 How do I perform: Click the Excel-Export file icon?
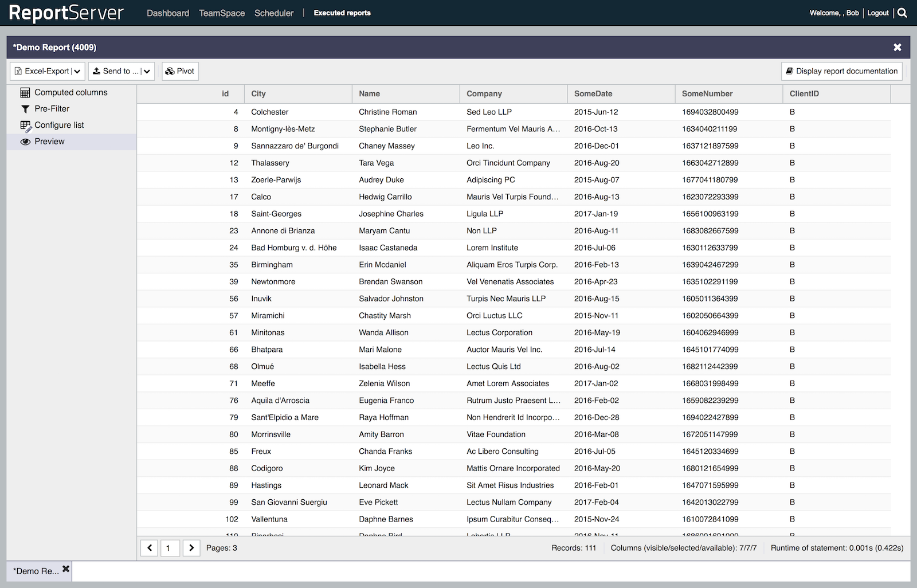pos(18,71)
